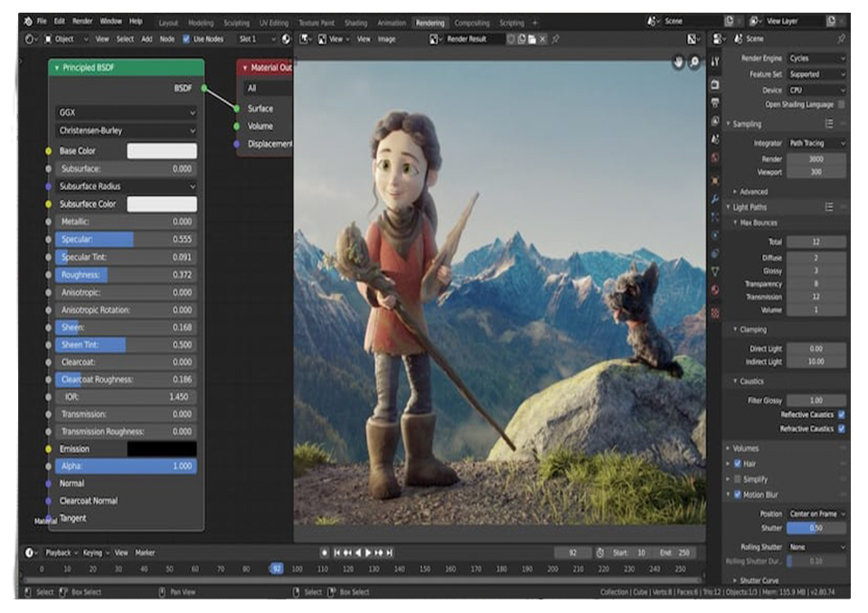Click the zoom magnifier icon in image viewer
The width and height of the screenshot is (868, 613).
[x=694, y=62]
